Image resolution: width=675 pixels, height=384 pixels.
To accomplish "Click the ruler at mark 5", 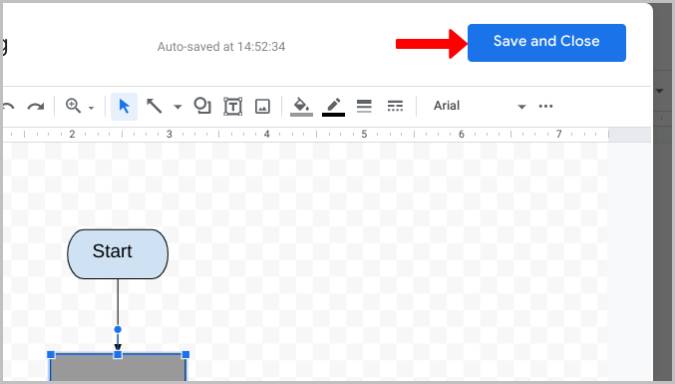I will click(364, 134).
